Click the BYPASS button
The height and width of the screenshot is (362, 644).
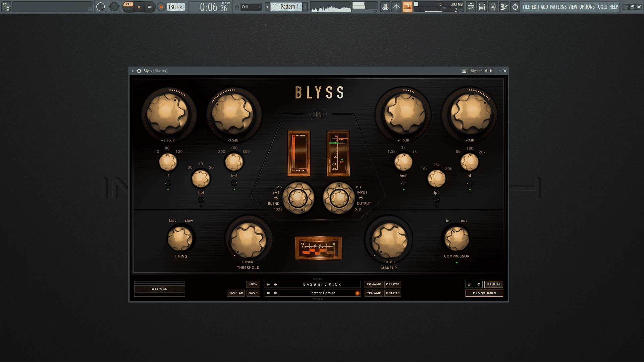(160, 289)
